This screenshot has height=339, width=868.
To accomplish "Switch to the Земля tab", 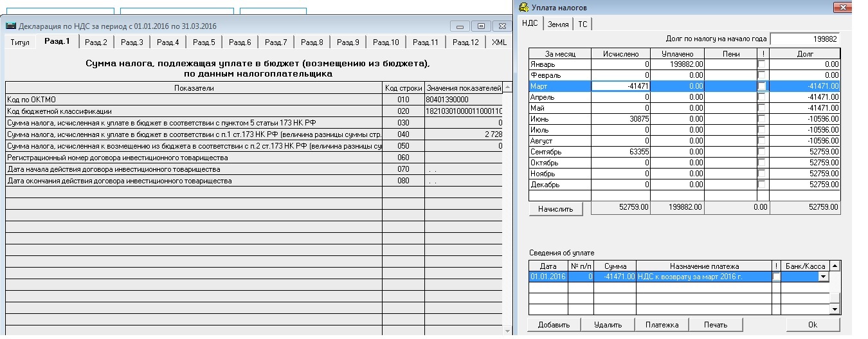I will coord(557,24).
